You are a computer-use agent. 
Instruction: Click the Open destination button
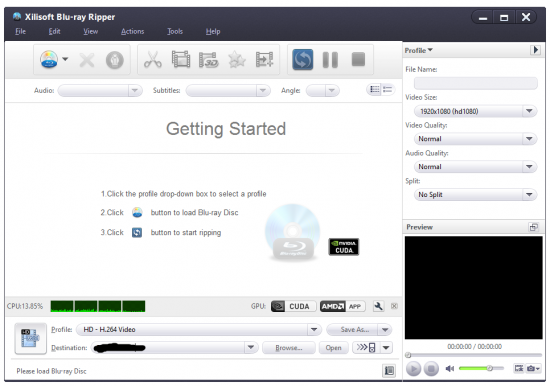(x=333, y=348)
